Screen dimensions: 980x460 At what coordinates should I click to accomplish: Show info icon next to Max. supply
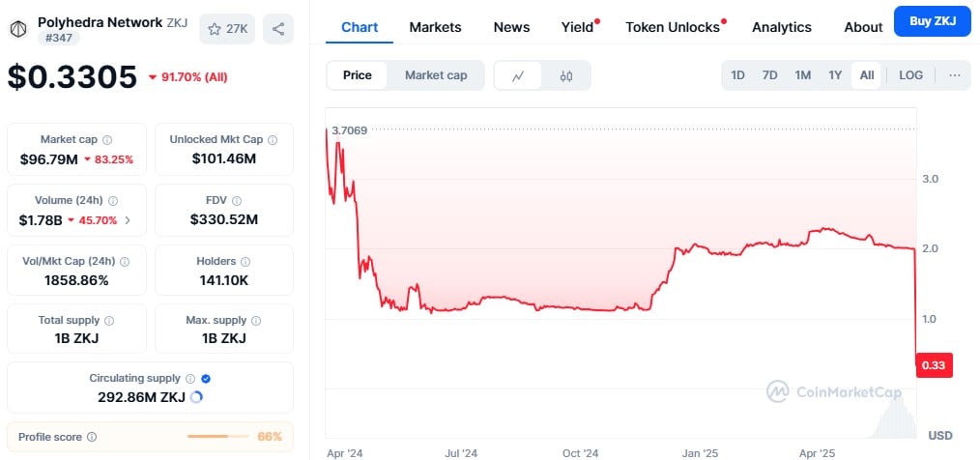coord(256,321)
